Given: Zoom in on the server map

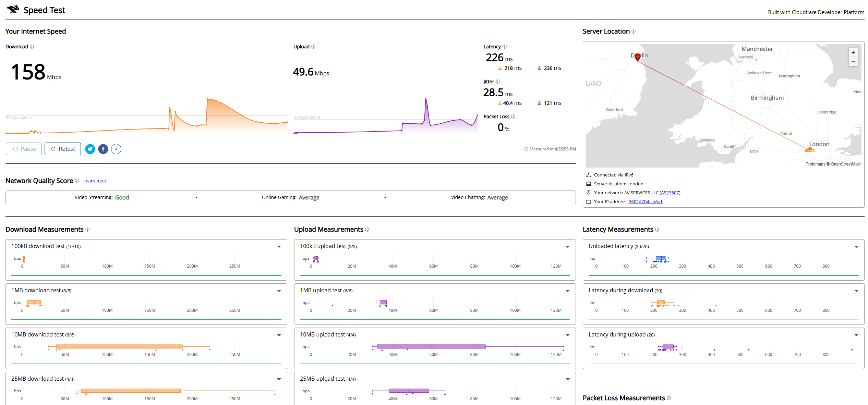Looking at the screenshot, I should coord(853,52).
